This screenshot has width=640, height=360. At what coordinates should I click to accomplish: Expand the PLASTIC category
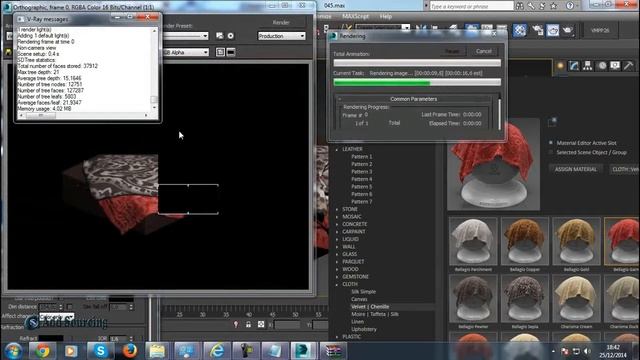tap(337, 337)
